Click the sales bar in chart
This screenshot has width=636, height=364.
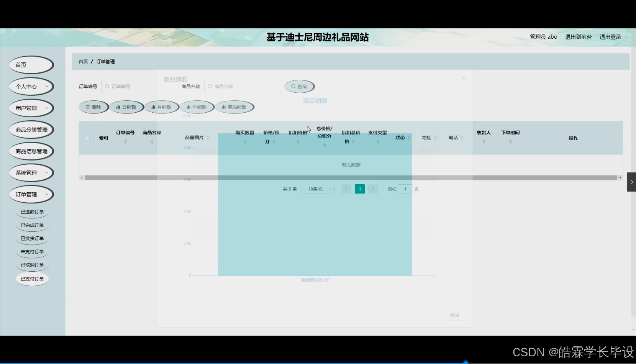click(315, 205)
